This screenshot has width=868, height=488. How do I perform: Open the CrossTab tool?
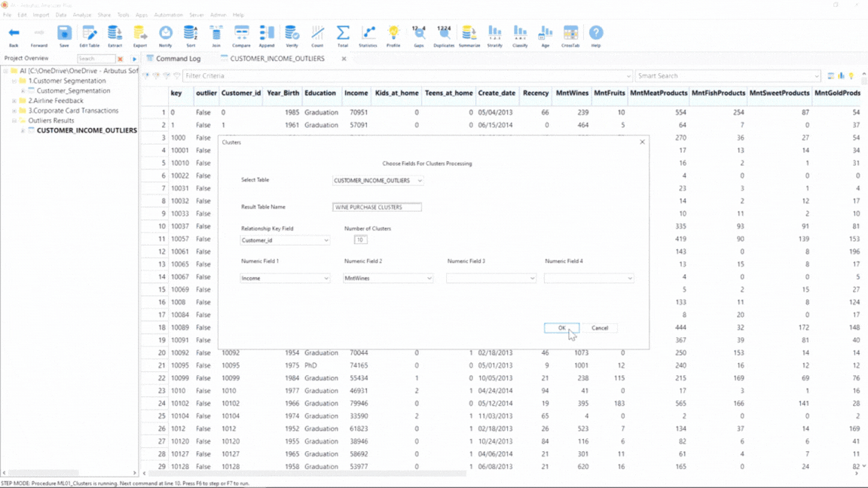click(570, 33)
